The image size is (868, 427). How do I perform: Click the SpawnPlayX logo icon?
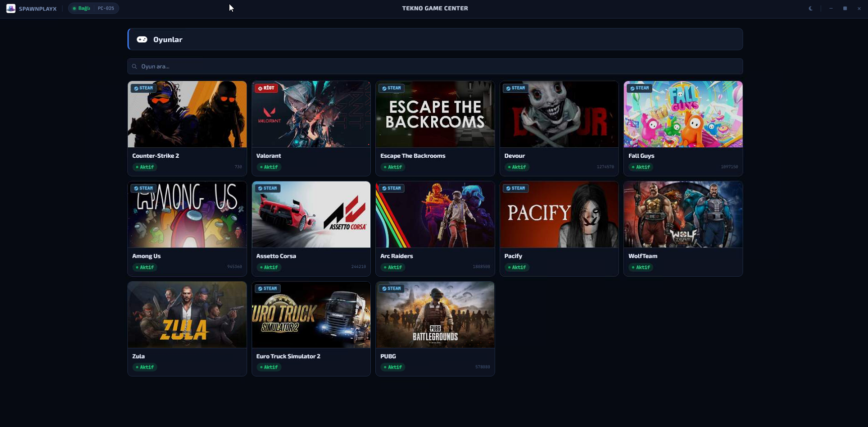click(x=11, y=8)
